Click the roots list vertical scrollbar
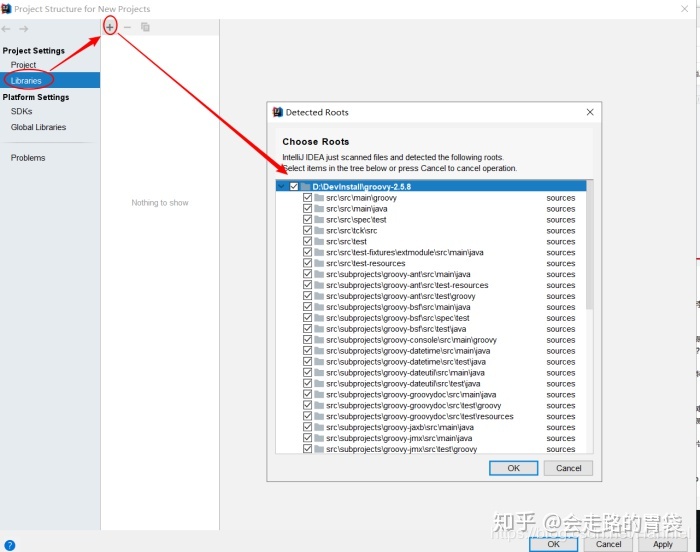 point(589,246)
